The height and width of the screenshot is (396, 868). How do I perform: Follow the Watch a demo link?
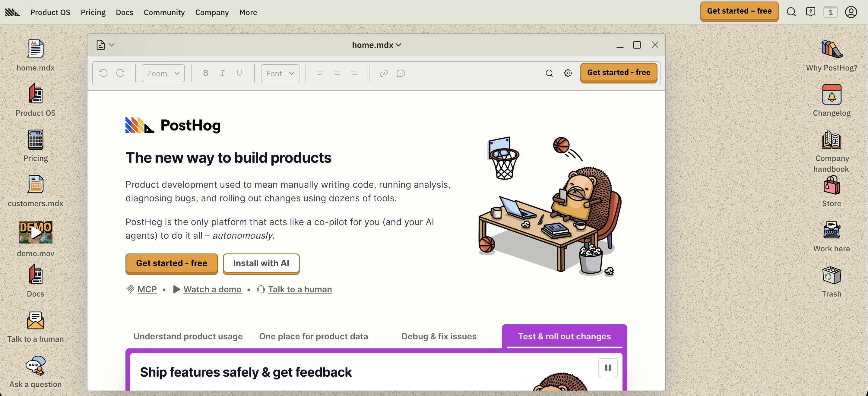212,289
